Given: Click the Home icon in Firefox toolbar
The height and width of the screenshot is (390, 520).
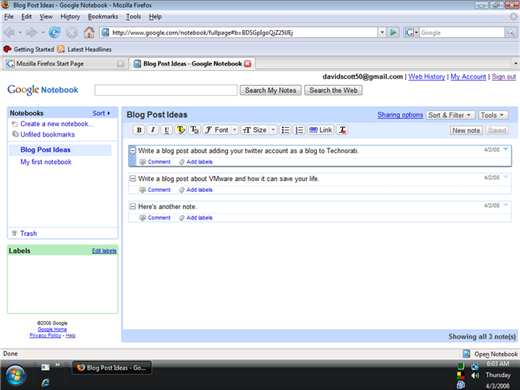Looking at the screenshot, I should pos(89,32).
